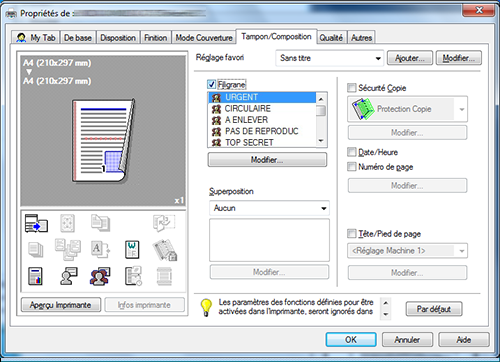Image resolution: width=500 pixels, height=362 pixels.
Task: Click the grayed page-with-arrows zoom icon
Action: pyautogui.click(x=67, y=223)
